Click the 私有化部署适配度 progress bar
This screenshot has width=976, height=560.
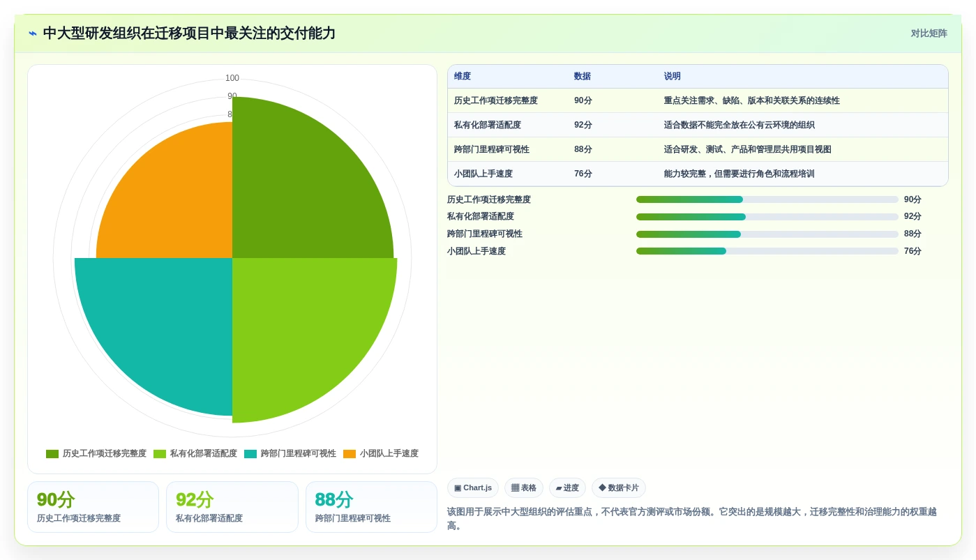tap(767, 217)
